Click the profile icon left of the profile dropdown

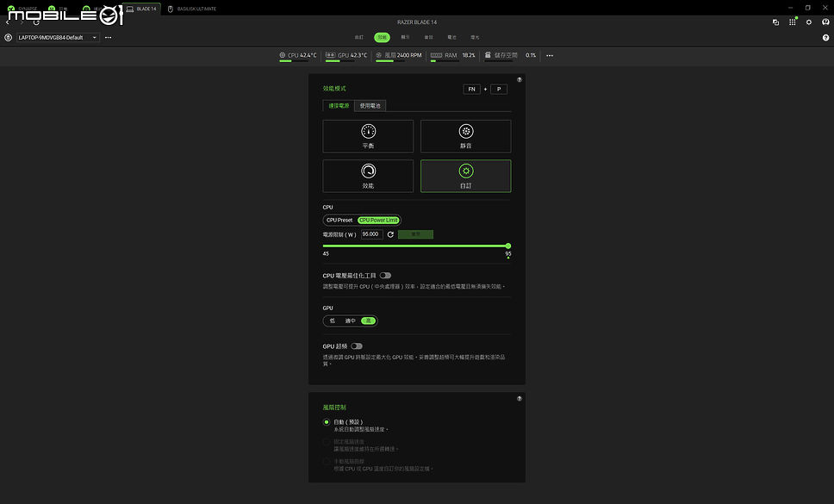click(x=8, y=38)
